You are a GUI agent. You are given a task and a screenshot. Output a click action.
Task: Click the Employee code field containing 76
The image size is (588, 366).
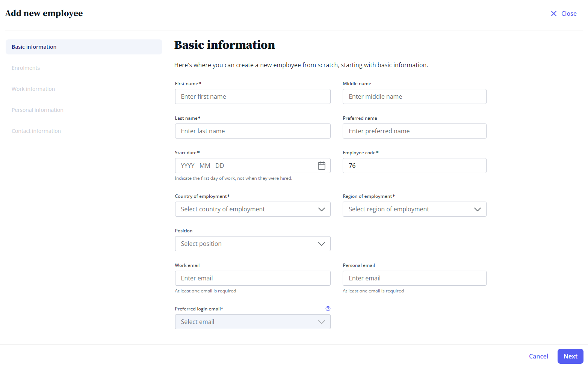coord(414,166)
